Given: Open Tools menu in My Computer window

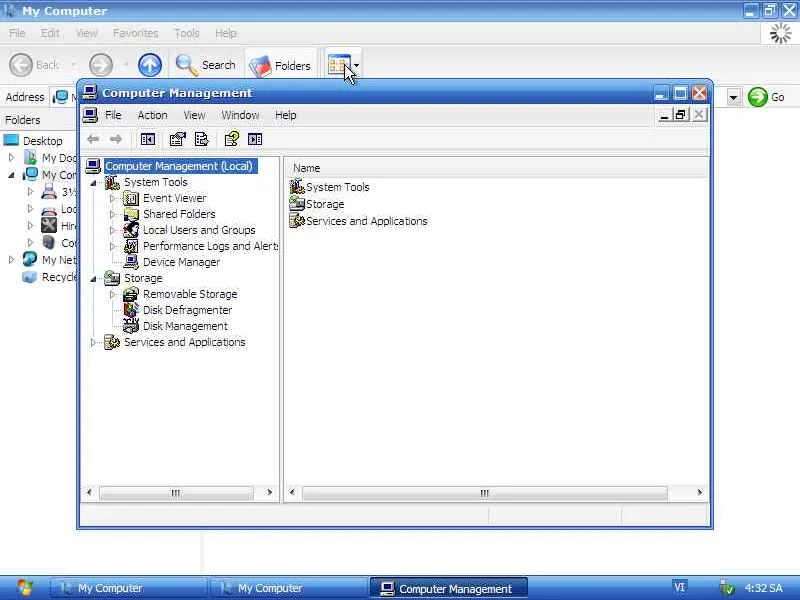Looking at the screenshot, I should (x=187, y=33).
